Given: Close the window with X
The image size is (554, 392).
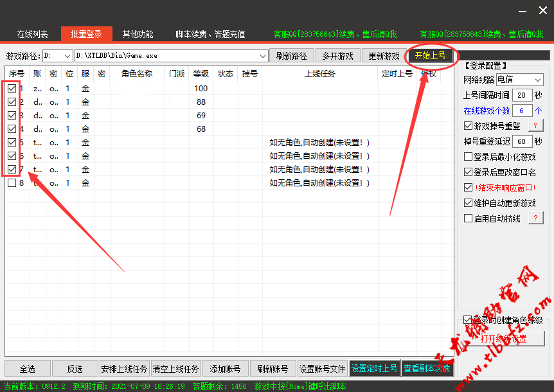Looking at the screenshot, I should coord(543,10).
